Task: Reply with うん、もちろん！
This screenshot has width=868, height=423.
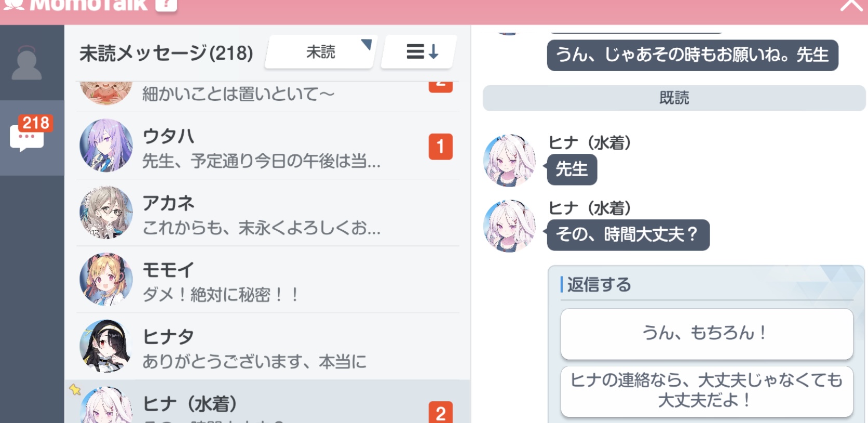Action: (707, 334)
